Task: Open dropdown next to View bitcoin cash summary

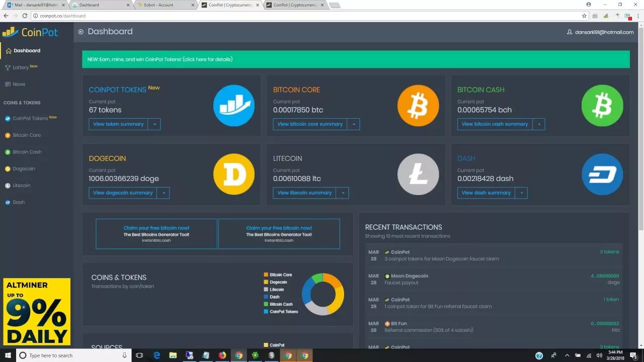Action: click(538, 124)
